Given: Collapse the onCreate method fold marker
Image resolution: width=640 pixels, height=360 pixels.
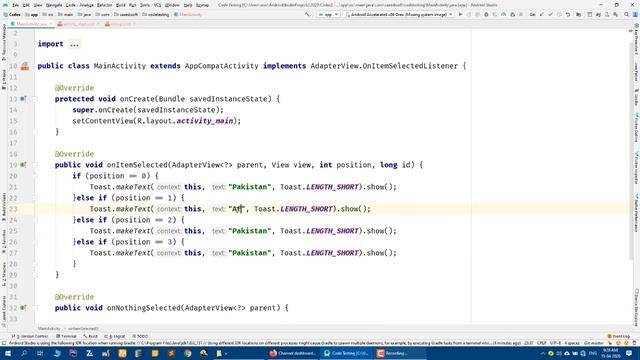Looking at the screenshot, I should pyautogui.click(x=36, y=99).
